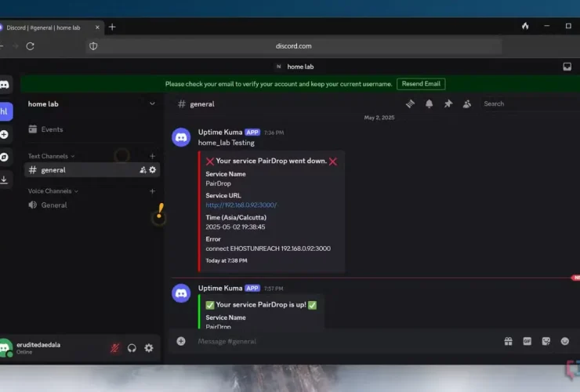Click Uptime Kuma name on 7:36 PM message
580x392 pixels.
pos(220,132)
